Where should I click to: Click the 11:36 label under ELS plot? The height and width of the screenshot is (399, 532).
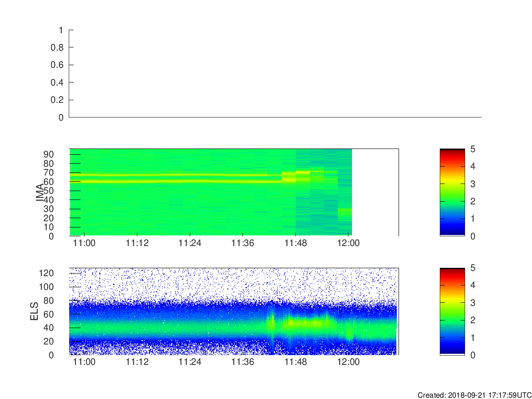[243, 362]
